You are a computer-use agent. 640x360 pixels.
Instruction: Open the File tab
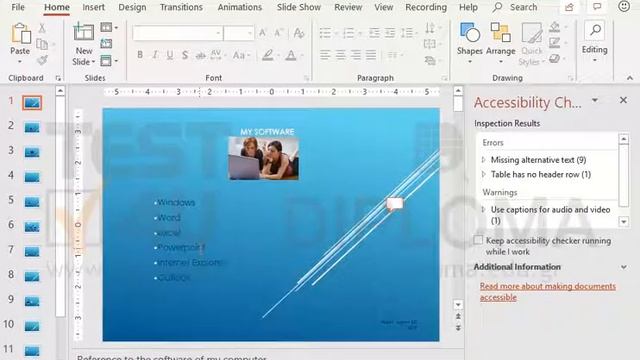[18, 7]
